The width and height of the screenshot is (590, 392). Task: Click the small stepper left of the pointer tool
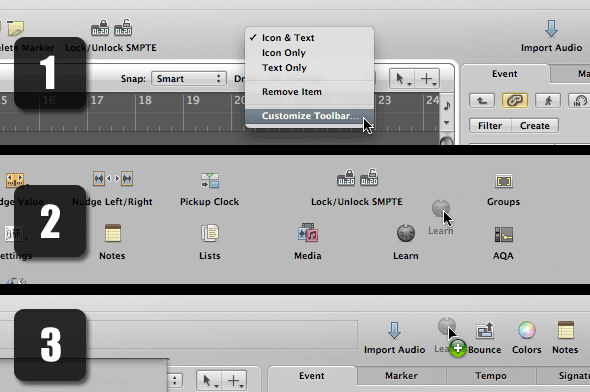(175, 380)
